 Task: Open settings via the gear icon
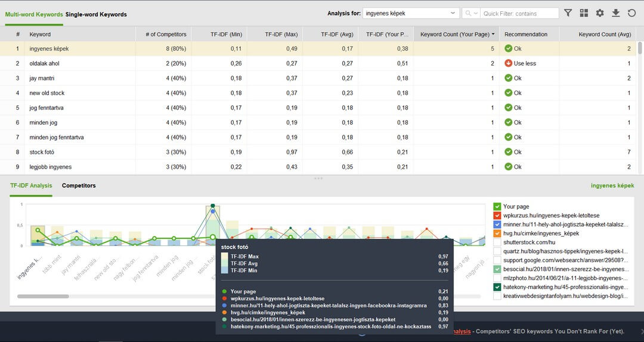tap(600, 13)
